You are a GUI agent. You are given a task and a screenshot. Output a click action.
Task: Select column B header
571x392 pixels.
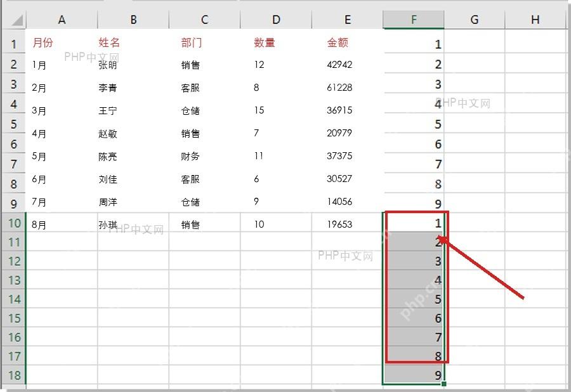click(x=133, y=20)
